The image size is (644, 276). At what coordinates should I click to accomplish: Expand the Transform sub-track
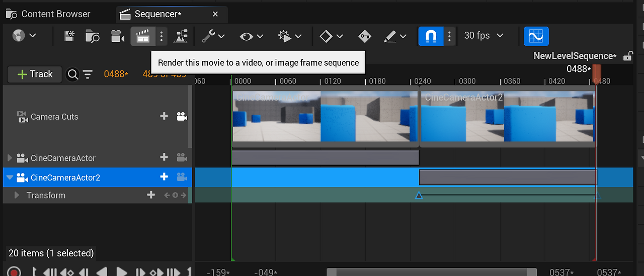tap(17, 195)
